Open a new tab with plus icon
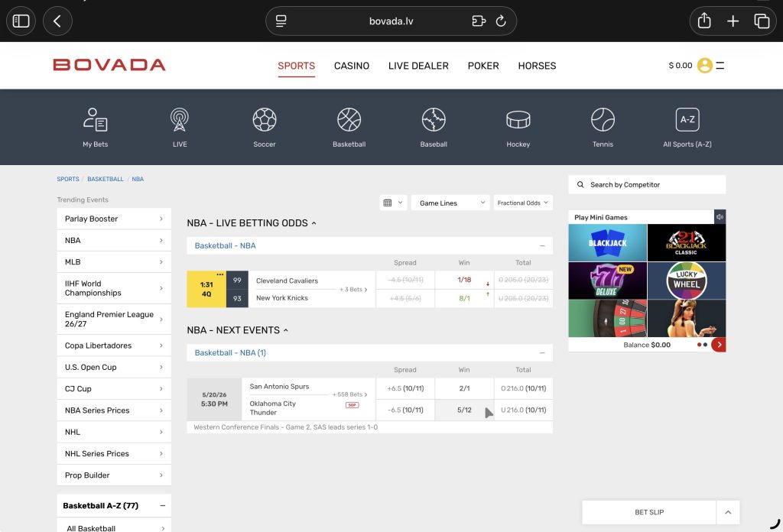The image size is (783, 532). 733,21
